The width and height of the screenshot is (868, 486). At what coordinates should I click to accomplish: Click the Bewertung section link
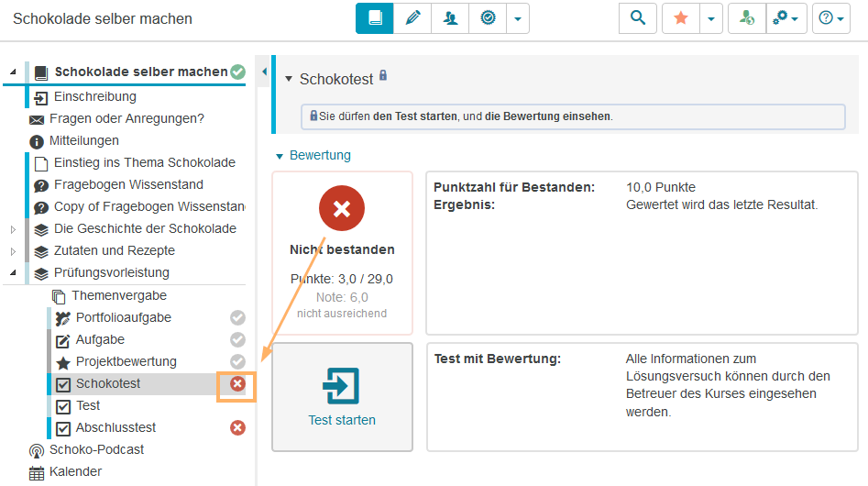(x=320, y=156)
